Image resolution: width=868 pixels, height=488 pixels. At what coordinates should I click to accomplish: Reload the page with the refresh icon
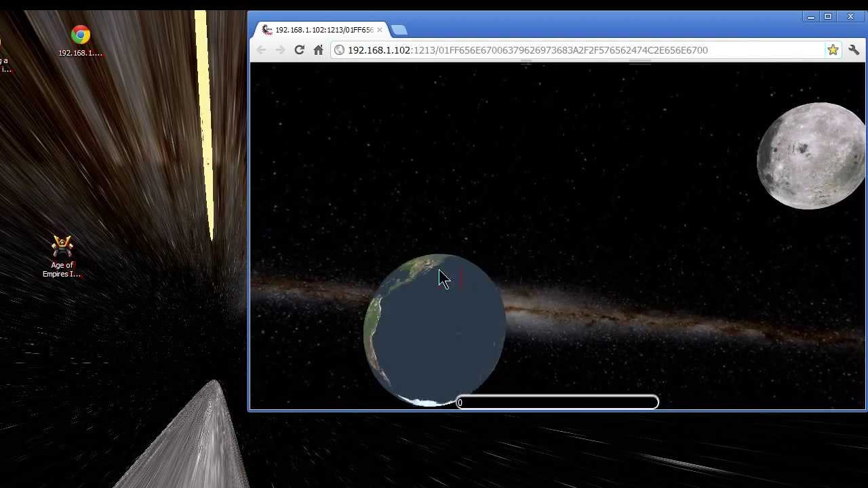(299, 49)
